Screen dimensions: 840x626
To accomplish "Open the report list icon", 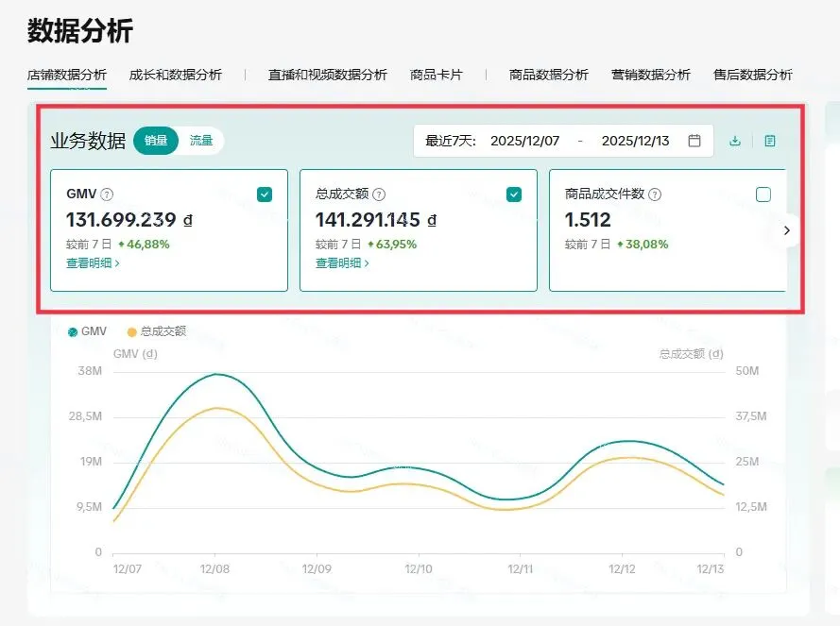I will 770,141.
